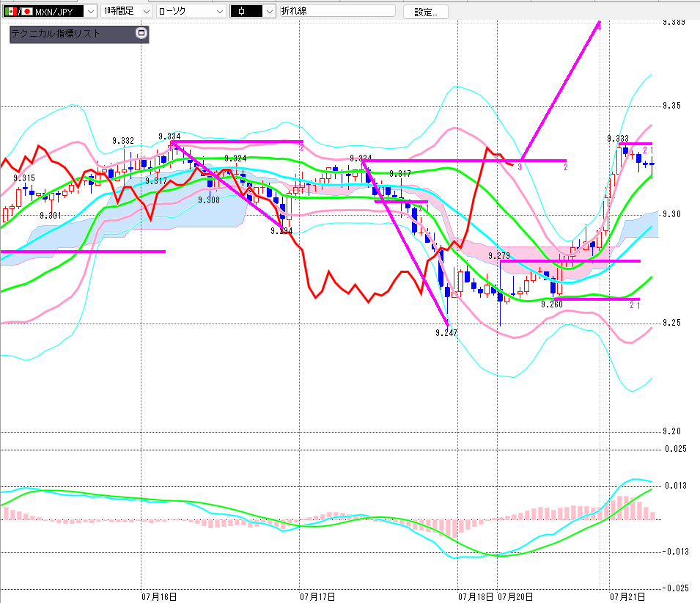Open the candlestick color style dropdown
This screenshot has width=700, height=603.
pos(270,12)
